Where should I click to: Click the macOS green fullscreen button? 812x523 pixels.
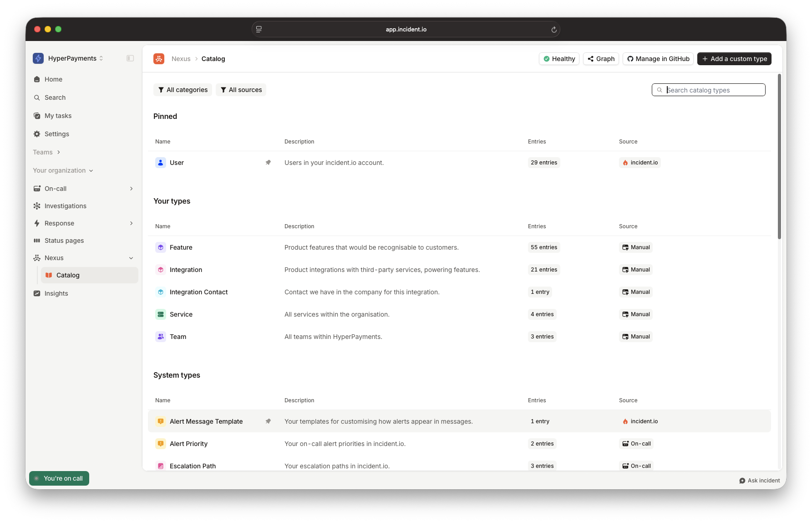tap(58, 29)
